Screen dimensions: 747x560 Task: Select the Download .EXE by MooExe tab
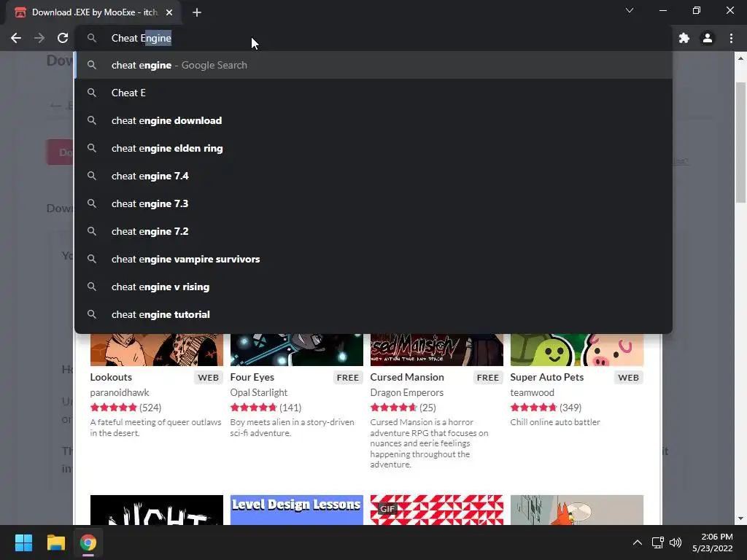(x=93, y=12)
